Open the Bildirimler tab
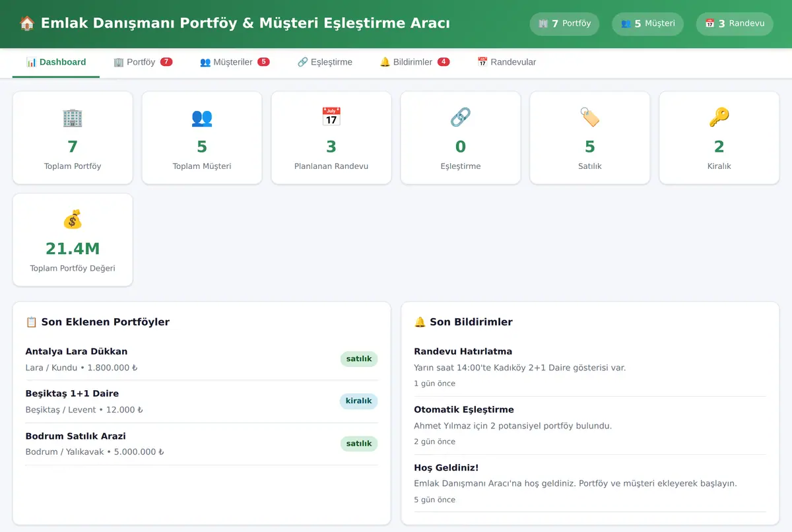Image resolution: width=792 pixels, height=532 pixels. coord(414,62)
